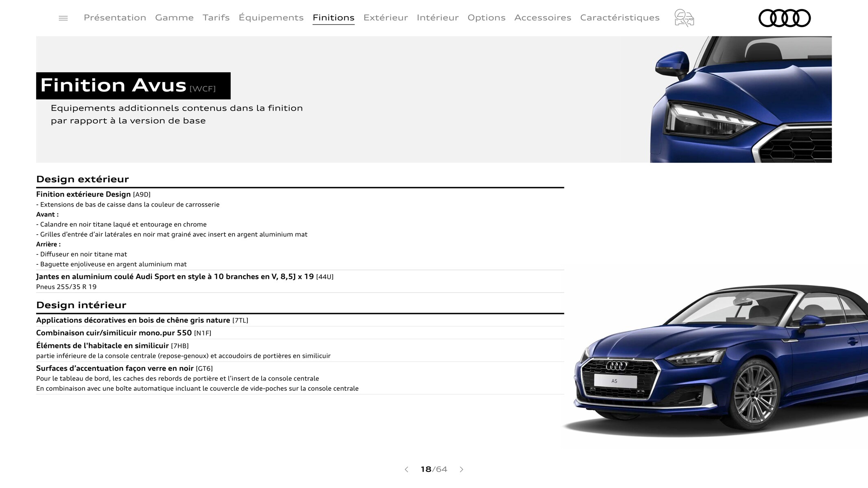Click Baguette enjoliveuse en argent aluminium line
Screen dimensions: 868x488
pos(112,264)
